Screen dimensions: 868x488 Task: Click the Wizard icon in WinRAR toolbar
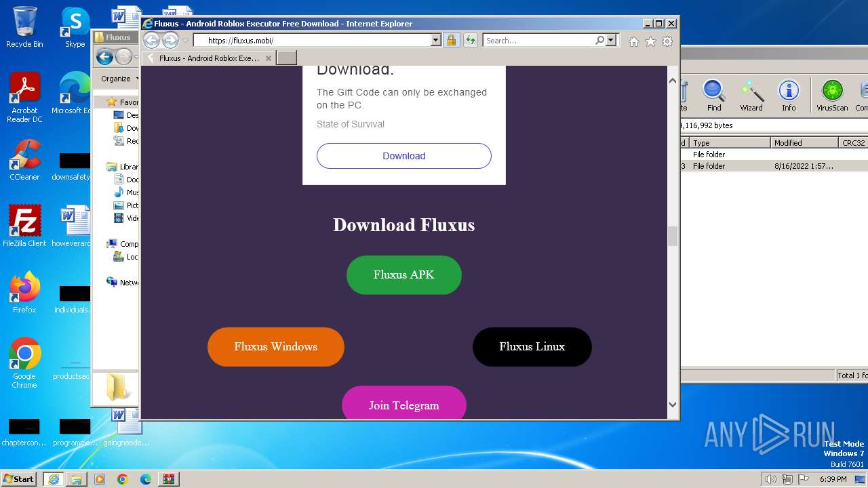tap(751, 95)
